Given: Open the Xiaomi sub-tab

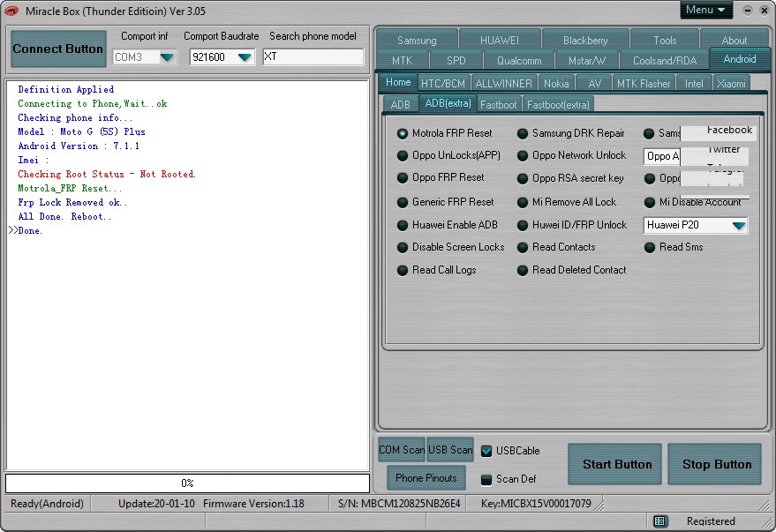Looking at the screenshot, I should [731, 84].
